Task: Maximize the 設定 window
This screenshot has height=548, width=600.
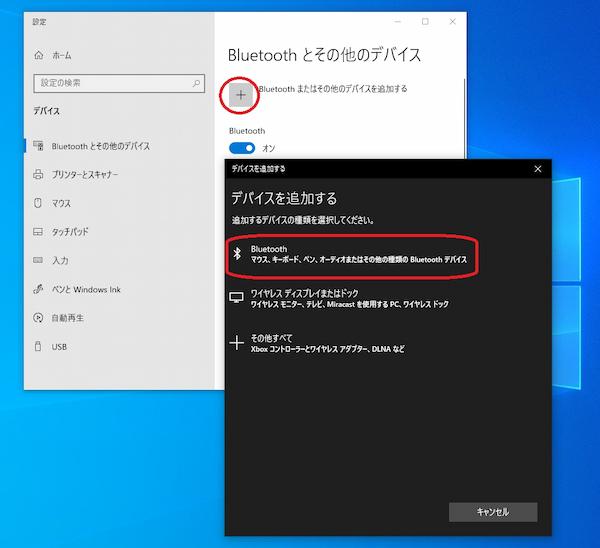Action: [425, 22]
